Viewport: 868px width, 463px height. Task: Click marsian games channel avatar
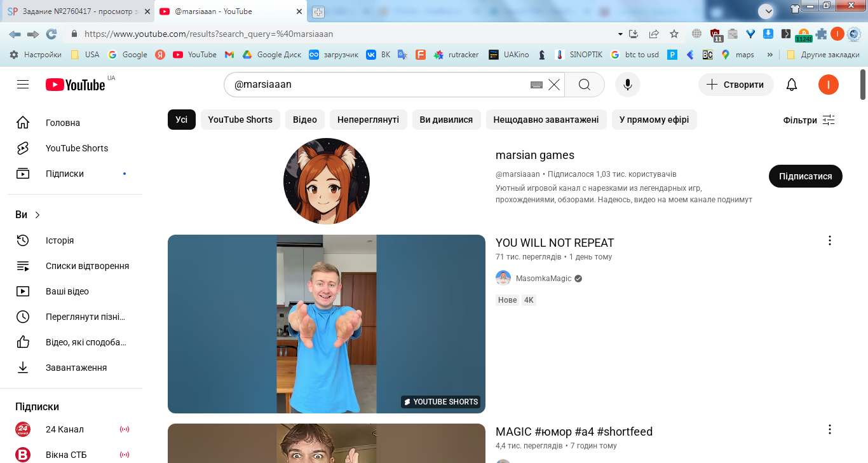(x=327, y=181)
